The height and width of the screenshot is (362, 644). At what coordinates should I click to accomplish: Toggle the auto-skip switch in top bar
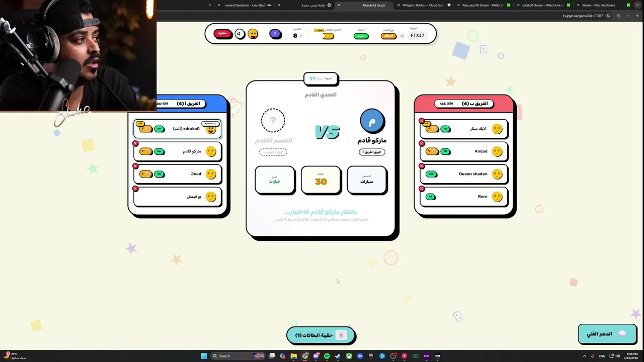(x=328, y=36)
